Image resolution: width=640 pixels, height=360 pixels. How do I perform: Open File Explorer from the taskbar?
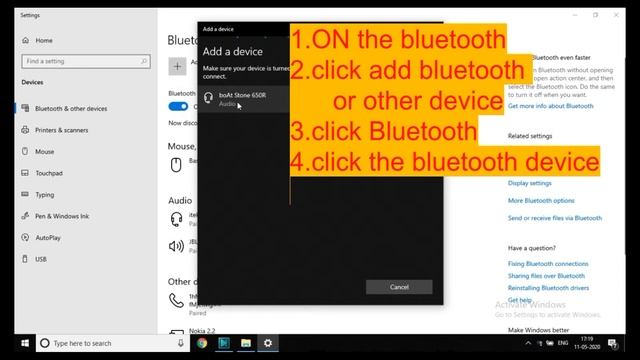tap(246, 343)
